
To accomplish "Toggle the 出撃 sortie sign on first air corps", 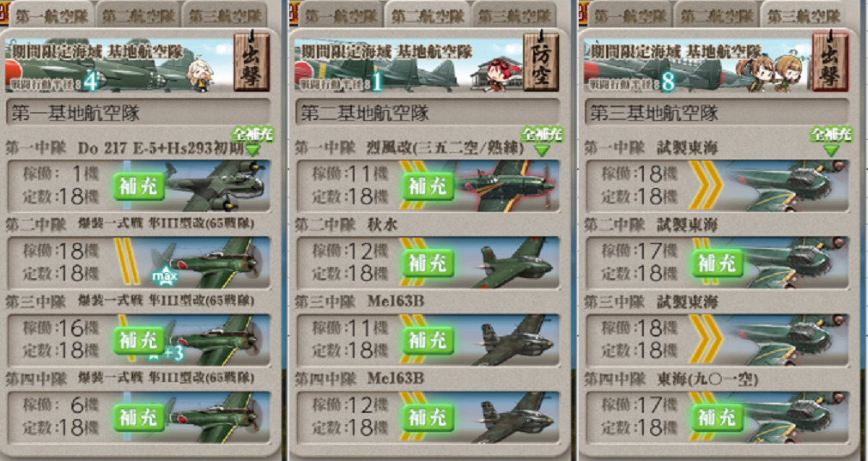I will coord(252,62).
